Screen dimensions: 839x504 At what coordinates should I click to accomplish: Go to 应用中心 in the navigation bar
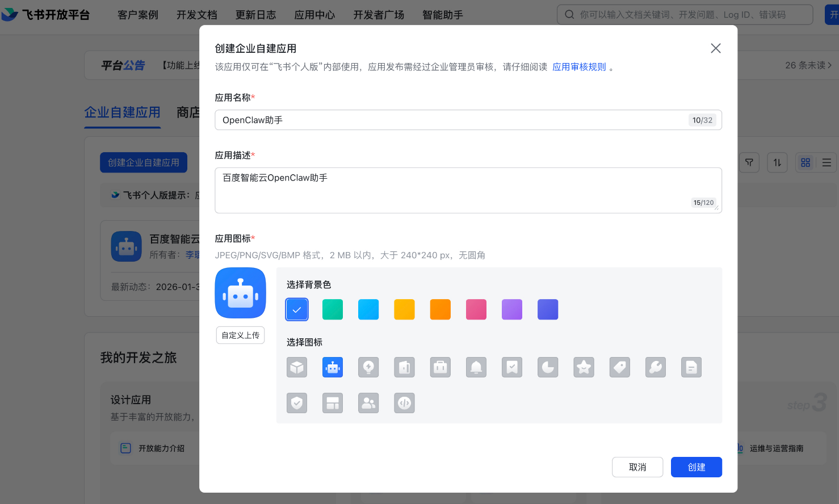[x=314, y=15]
